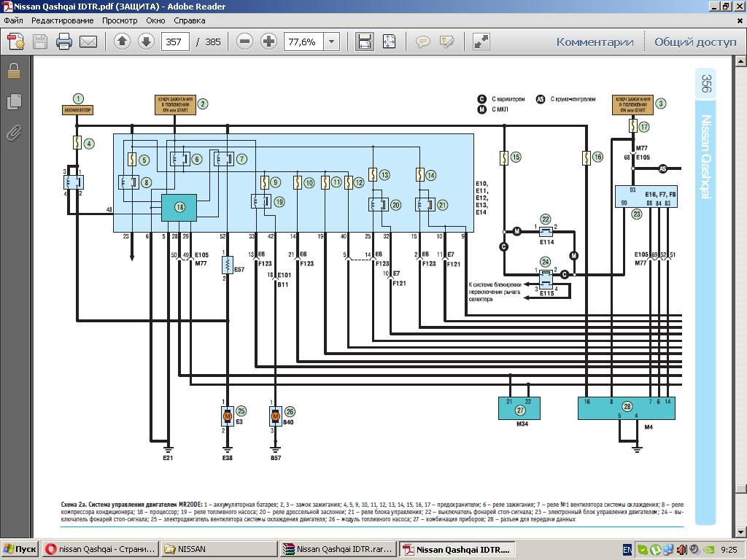Viewport: 747px width, 560px height.
Task: Click the Save (floppy disk) icon
Action: (x=40, y=42)
